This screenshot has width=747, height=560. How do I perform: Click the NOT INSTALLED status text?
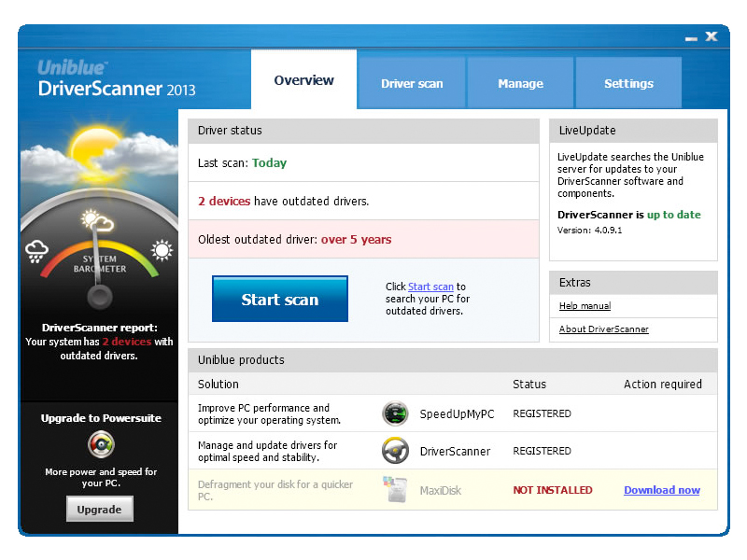(553, 490)
